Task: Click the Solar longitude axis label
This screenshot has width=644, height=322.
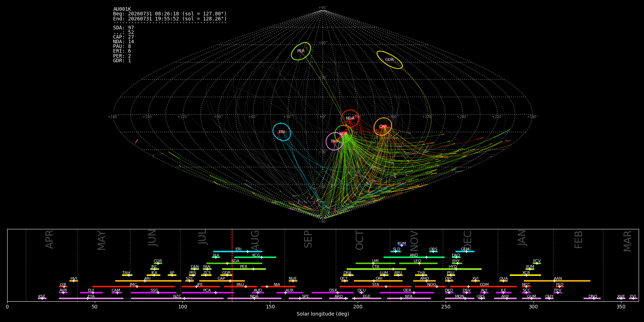Action: click(x=323, y=314)
